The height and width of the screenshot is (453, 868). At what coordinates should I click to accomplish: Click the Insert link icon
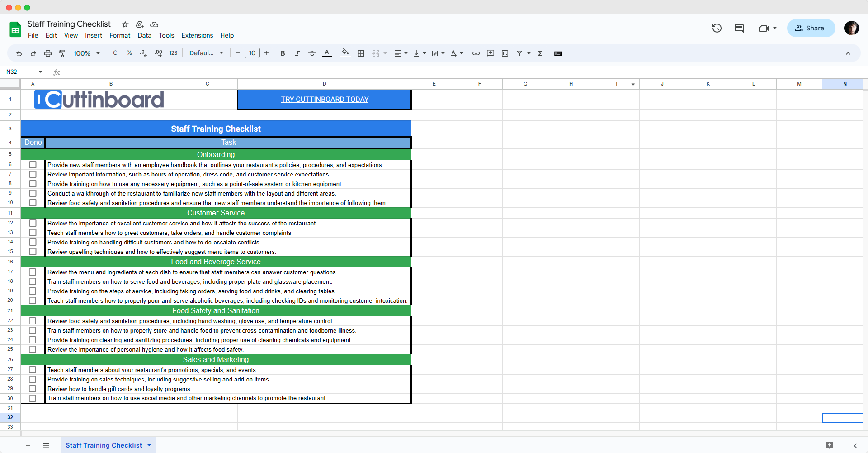(x=476, y=53)
